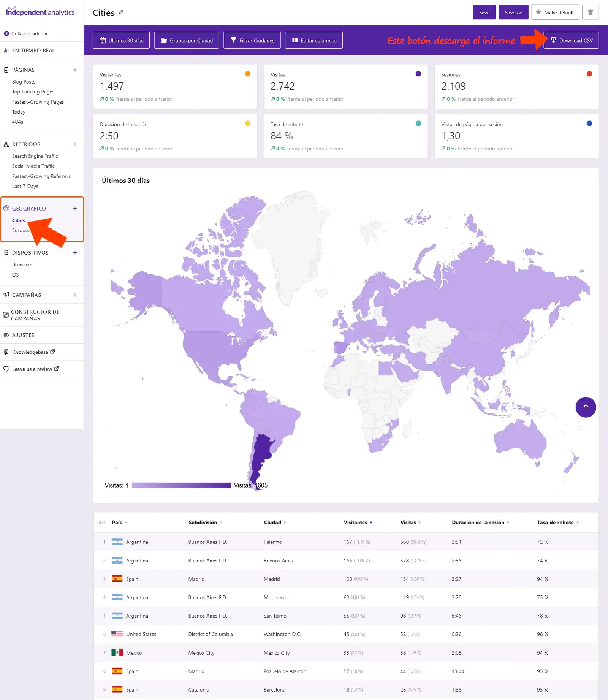
Task: Click the calendar icon on date button
Action: (x=103, y=40)
